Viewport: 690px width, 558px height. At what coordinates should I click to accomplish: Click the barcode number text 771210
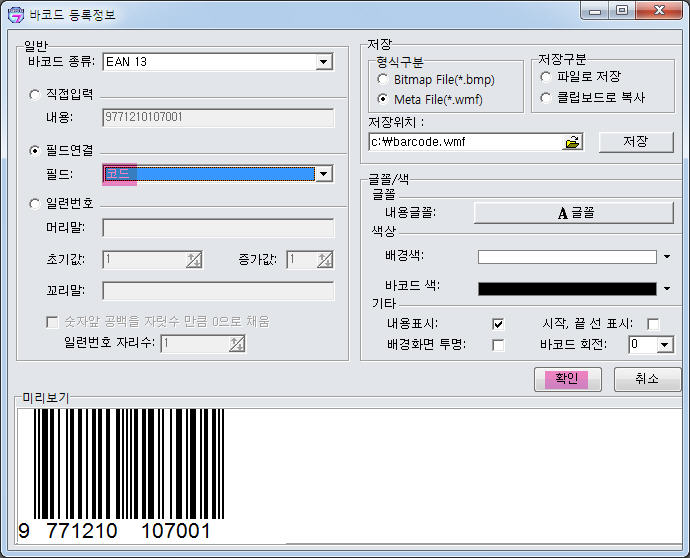click(x=82, y=531)
